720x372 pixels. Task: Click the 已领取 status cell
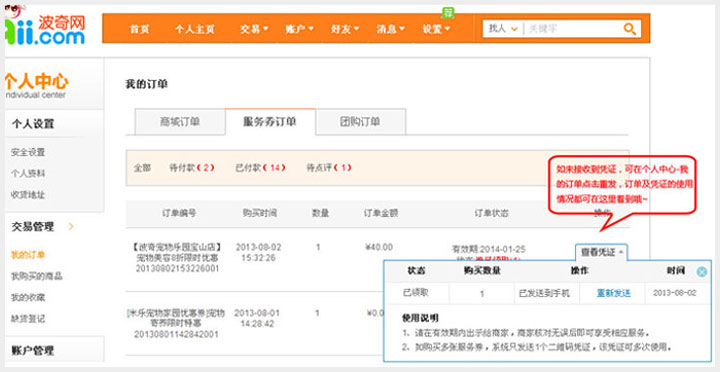tap(415, 293)
